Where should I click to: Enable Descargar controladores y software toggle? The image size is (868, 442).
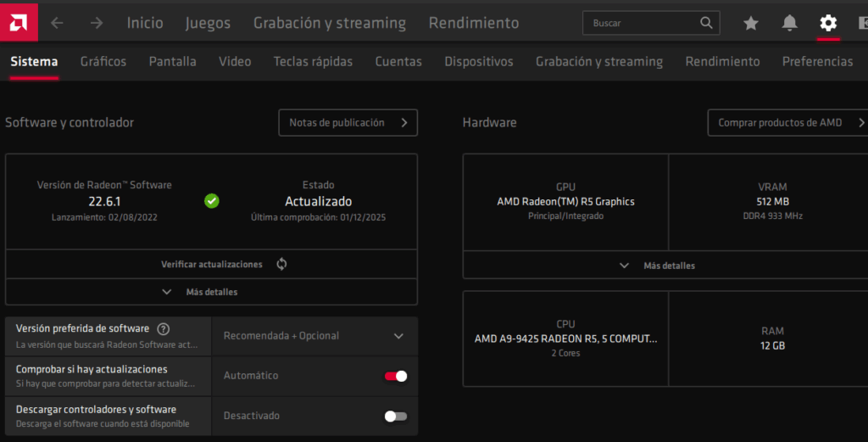point(396,416)
